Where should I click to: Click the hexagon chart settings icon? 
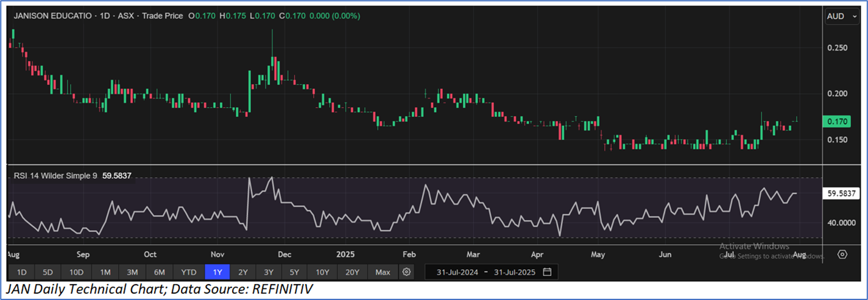pos(842,254)
